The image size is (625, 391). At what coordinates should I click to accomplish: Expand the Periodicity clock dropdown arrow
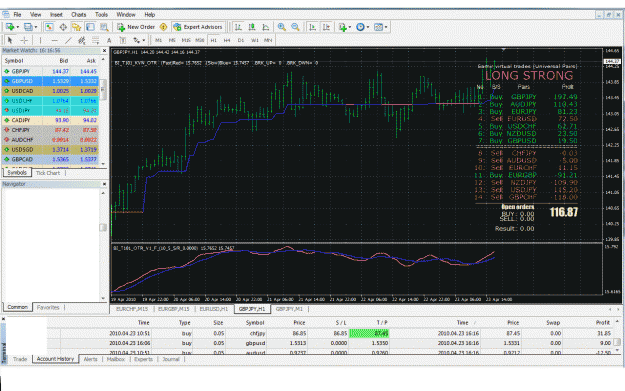[368, 27]
